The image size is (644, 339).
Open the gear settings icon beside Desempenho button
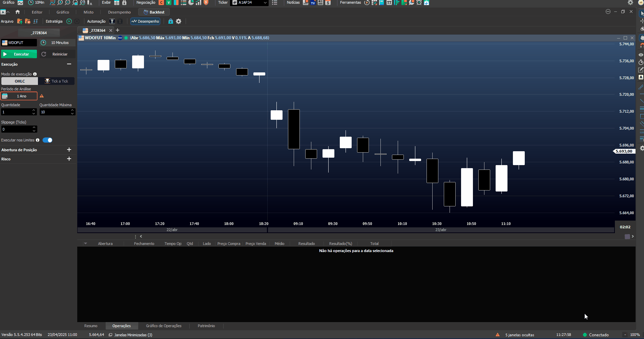(179, 21)
